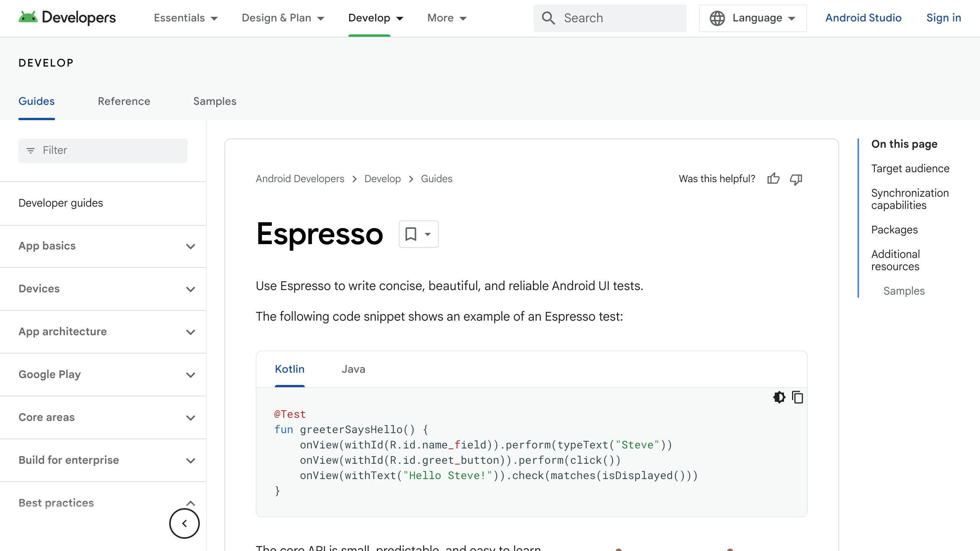980x551 pixels.
Task: Give thumbs down feedback
Action: coord(796,179)
